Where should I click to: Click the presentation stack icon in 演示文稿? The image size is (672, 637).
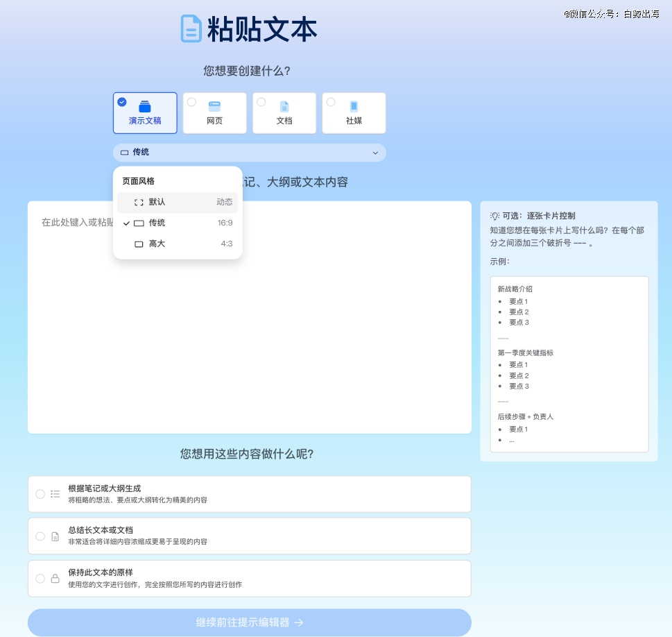145,106
